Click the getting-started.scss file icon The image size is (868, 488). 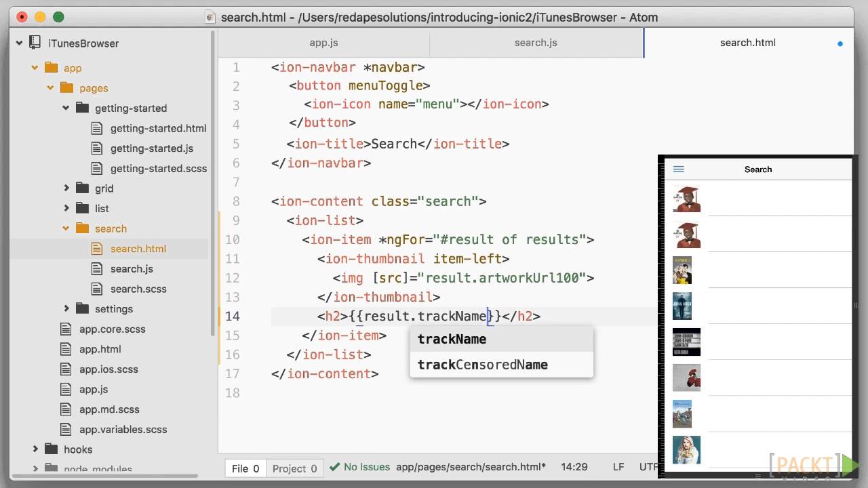97,168
